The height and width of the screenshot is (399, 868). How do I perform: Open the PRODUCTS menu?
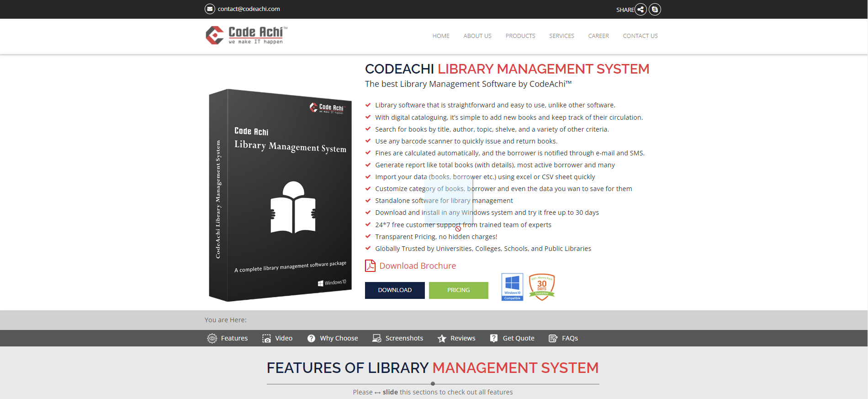click(x=520, y=36)
